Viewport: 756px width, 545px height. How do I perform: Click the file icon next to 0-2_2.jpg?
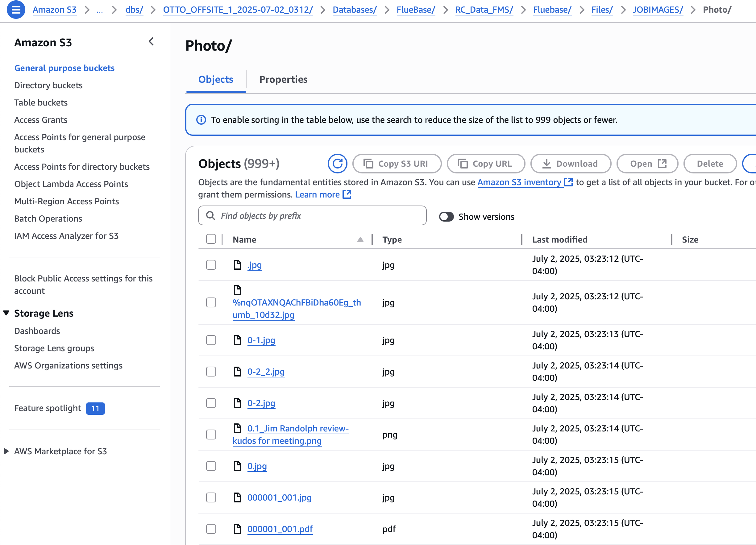click(237, 371)
